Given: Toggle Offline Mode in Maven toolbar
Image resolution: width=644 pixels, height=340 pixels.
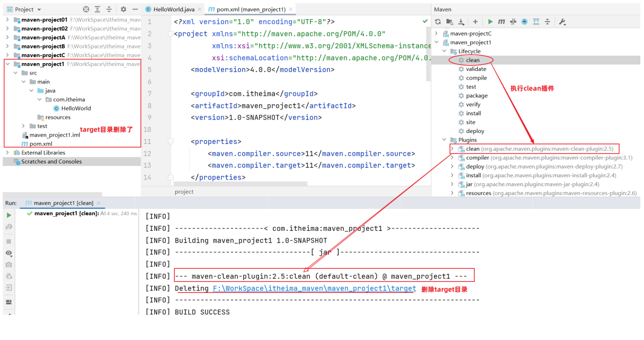Looking at the screenshot, I should [x=513, y=21].
